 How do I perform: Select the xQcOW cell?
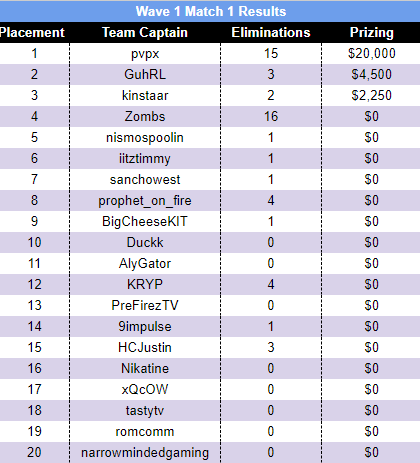[x=145, y=389]
